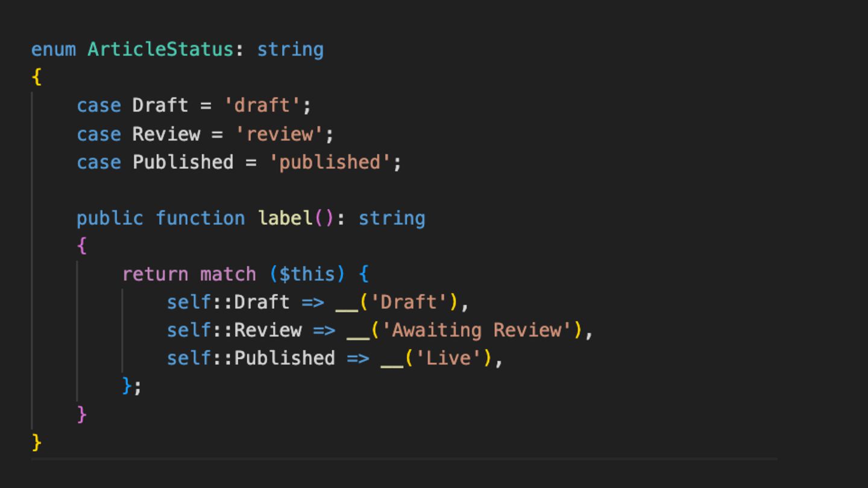
Task: Click the pink closing brace of label()
Action: coord(82,414)
